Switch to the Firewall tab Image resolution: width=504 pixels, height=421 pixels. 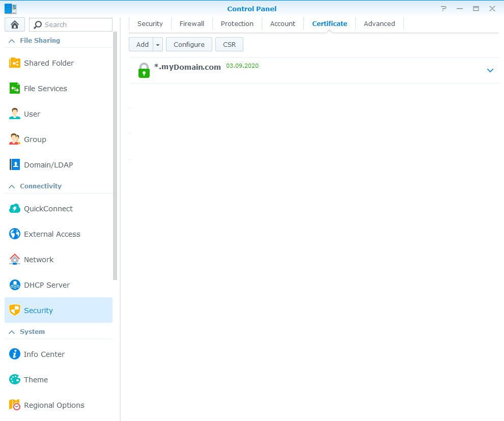(x=191, y=23)
